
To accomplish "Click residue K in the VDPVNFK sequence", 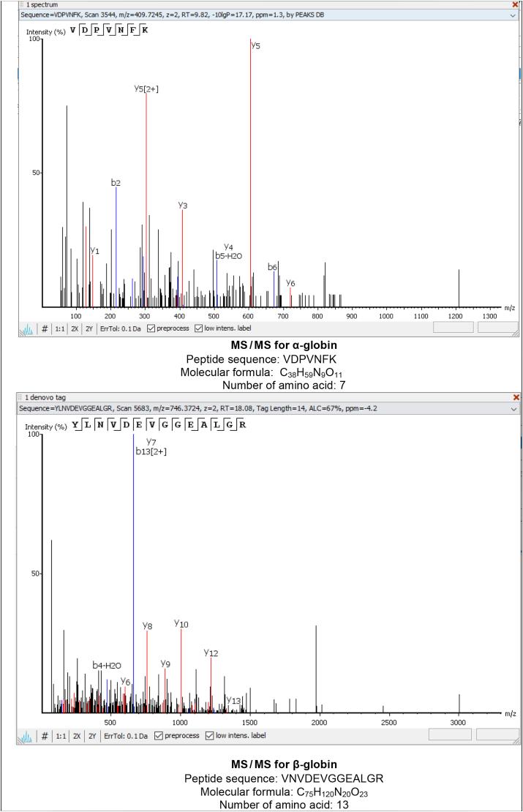I will 145,29.
